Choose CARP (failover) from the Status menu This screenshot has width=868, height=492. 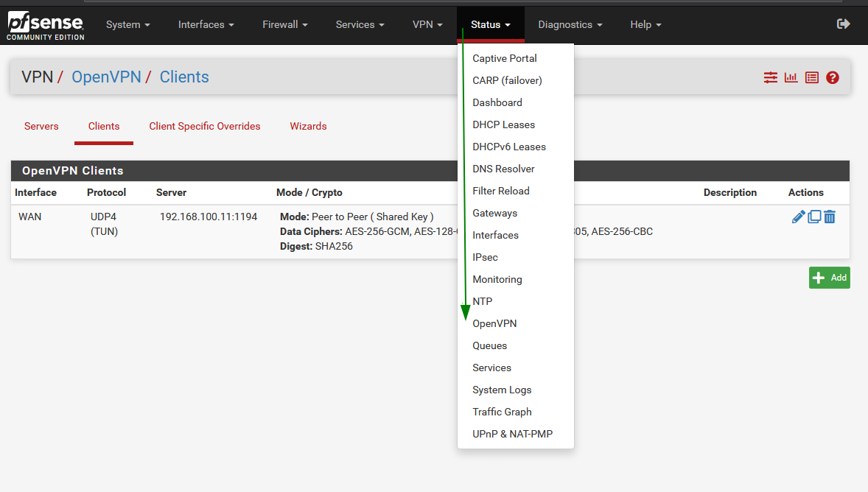[x=515, y=80]
